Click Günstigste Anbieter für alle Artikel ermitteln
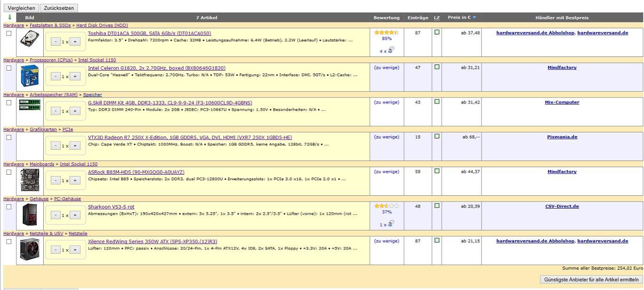The width and height of the screenshot is (644, 290). (591, 280)
